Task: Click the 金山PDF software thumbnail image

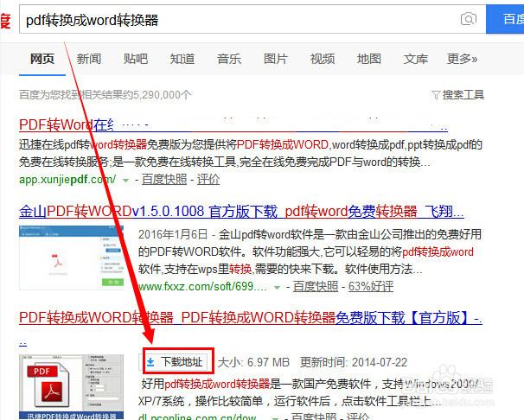Action: click(x=71, y=258)
